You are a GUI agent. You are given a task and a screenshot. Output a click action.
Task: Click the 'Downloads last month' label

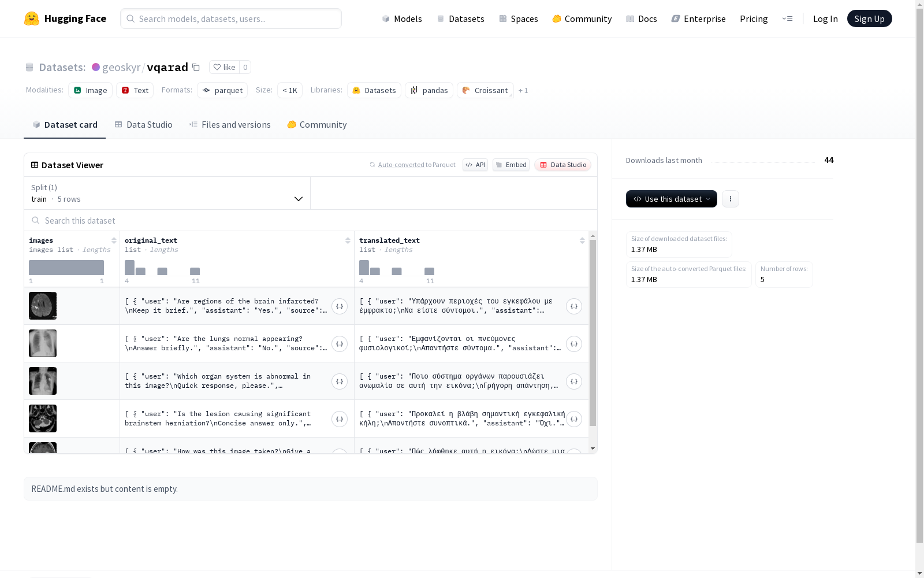pos(664,160)
